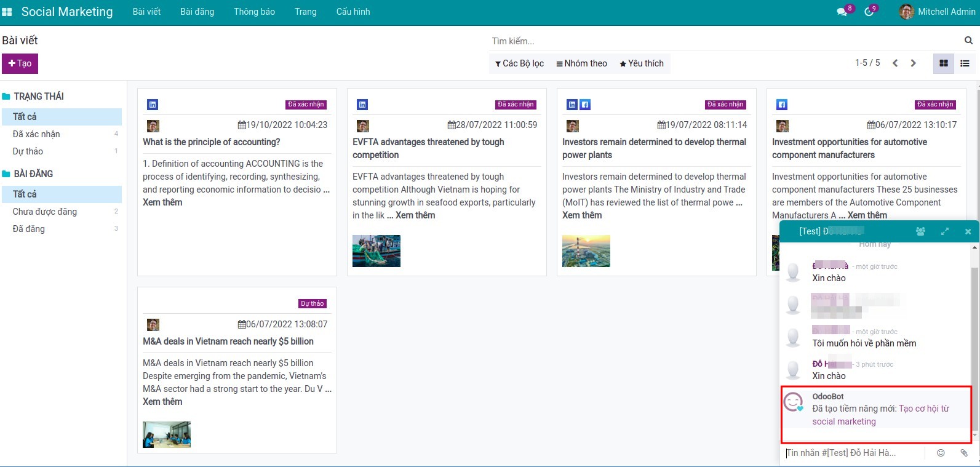Screen dimensions: 980x467
Task: Click the thermal power plant post thumbnail
Action: [586, 251]
